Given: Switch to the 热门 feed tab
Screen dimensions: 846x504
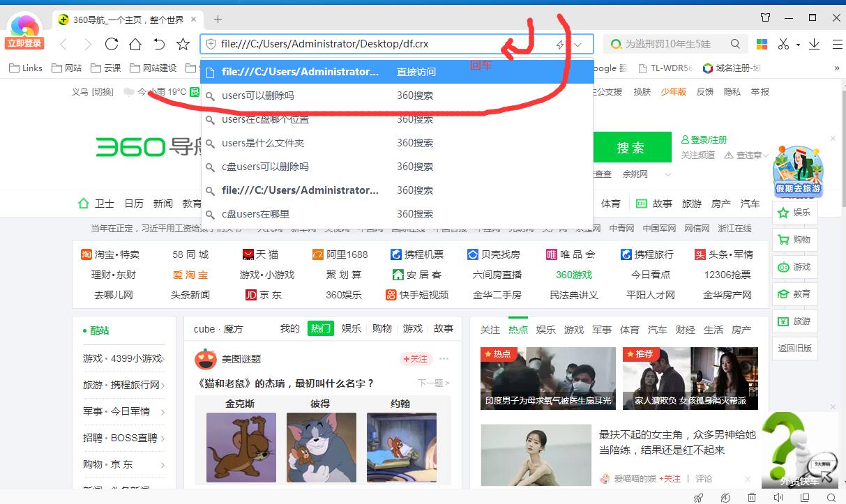Looking at the screenshot, I should tap(321, 328).
